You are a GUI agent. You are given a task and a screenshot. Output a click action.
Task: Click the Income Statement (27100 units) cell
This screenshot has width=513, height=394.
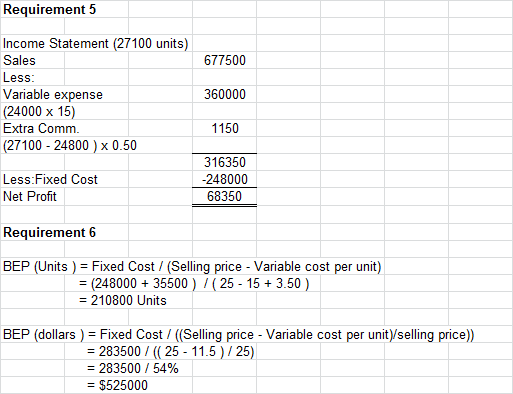click(x=96, y=43)
